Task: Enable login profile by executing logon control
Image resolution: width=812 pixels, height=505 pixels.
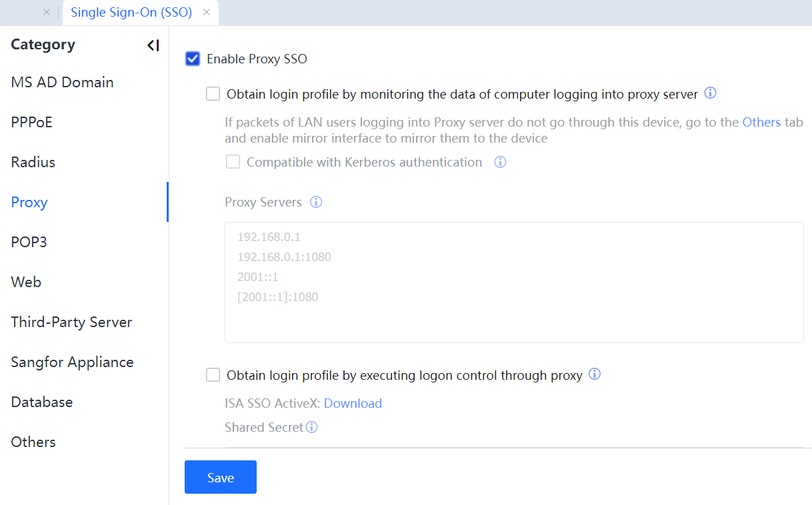Action: (x=213, y=375)
